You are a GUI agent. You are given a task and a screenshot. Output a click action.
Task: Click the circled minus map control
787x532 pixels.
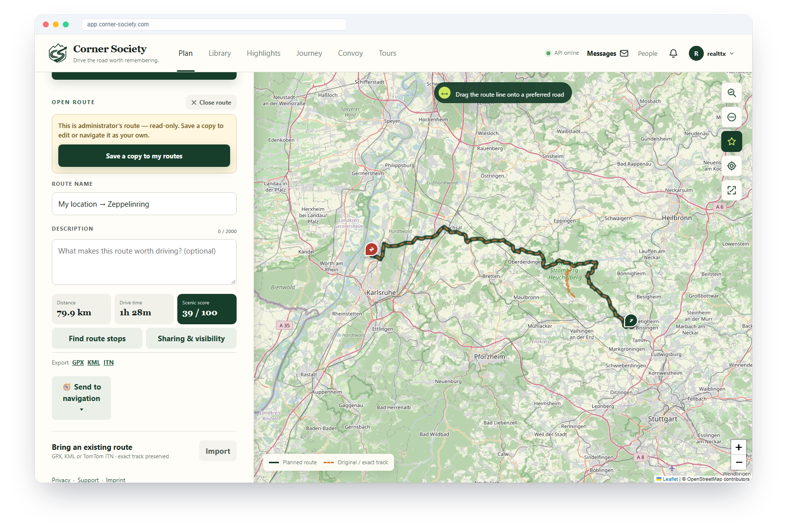tap(732, 117)
